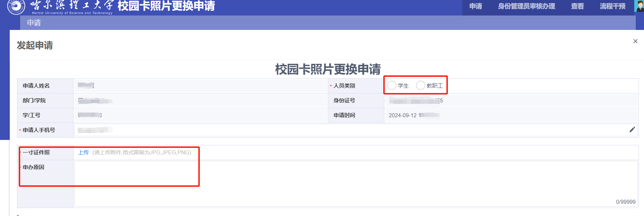Click the university emblem logo
This screenshot has height=216, width=644.
pos(16,6)
